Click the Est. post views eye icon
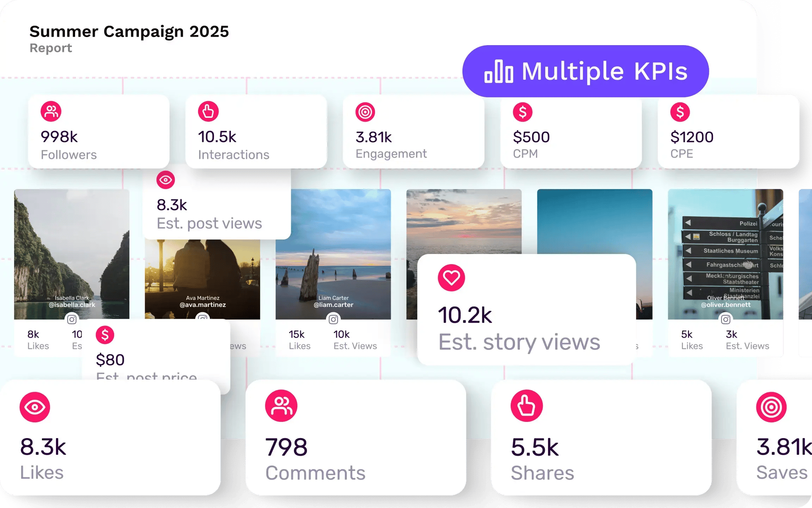 click(x=166, y=180)
